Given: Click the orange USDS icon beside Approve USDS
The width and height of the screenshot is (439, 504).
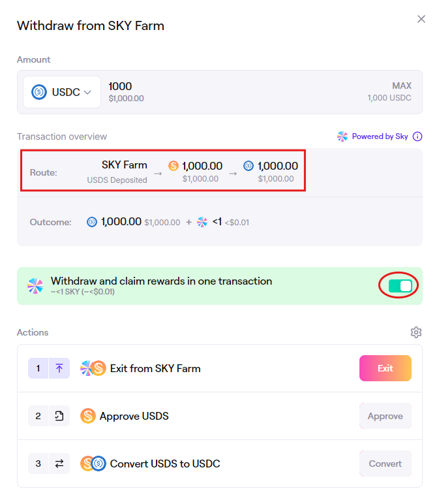Looking at the screenshot, I should (87, 416).
